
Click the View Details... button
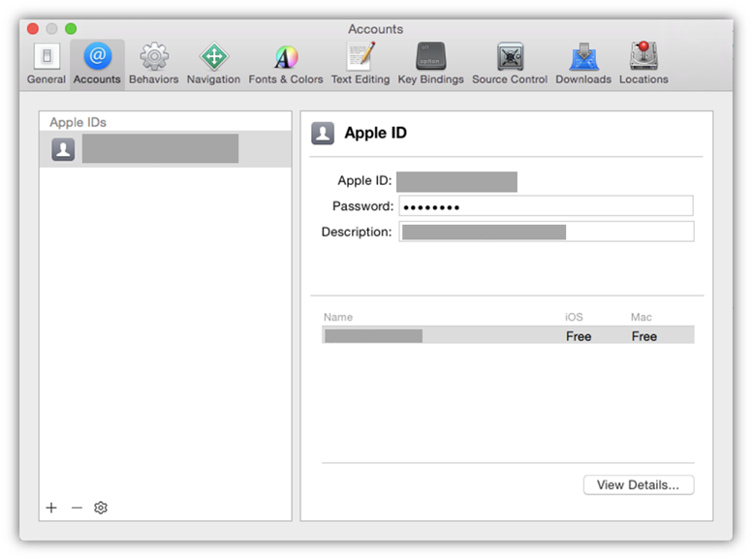639,484
